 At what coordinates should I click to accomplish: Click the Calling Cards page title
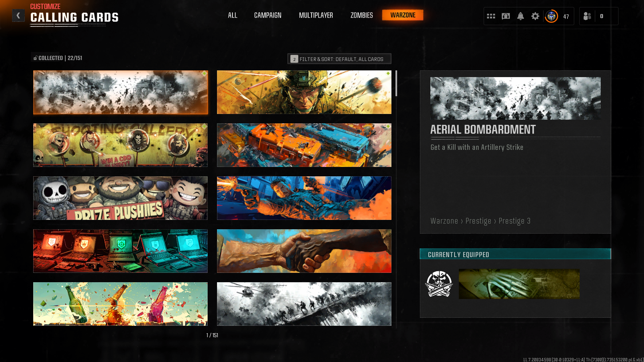point(74,17)
